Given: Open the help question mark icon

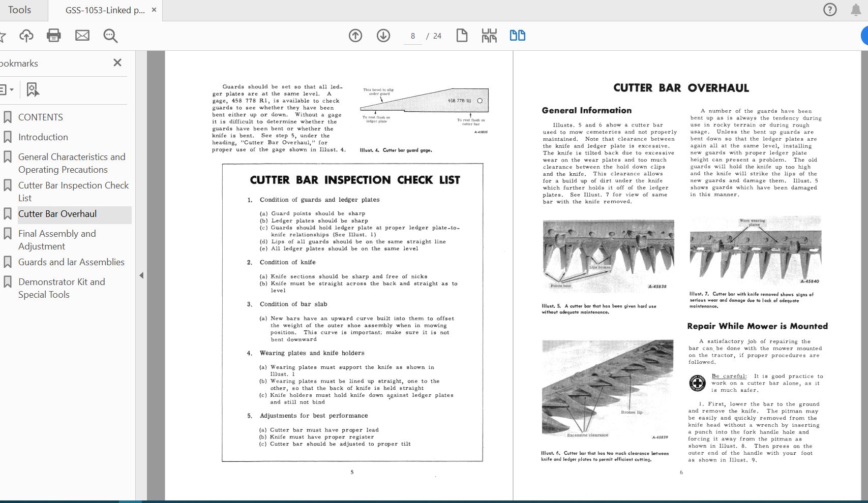Looking at the screenshot, I should point(830,10).
